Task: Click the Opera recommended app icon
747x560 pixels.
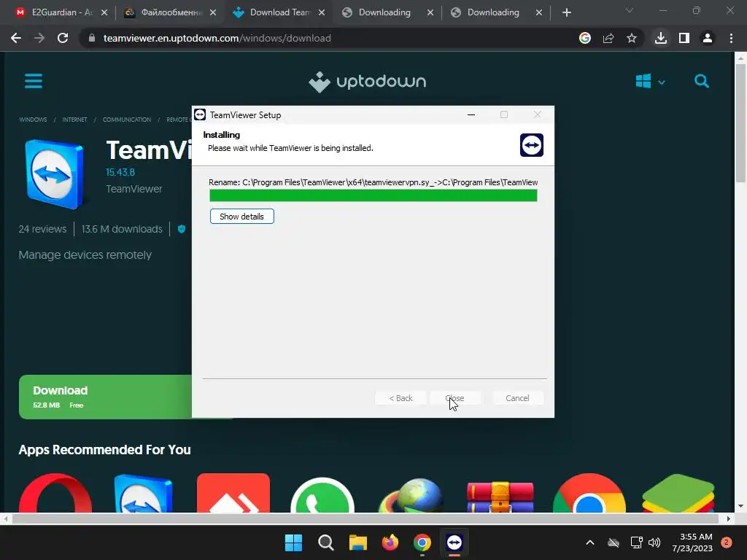Action: [55, 493]
